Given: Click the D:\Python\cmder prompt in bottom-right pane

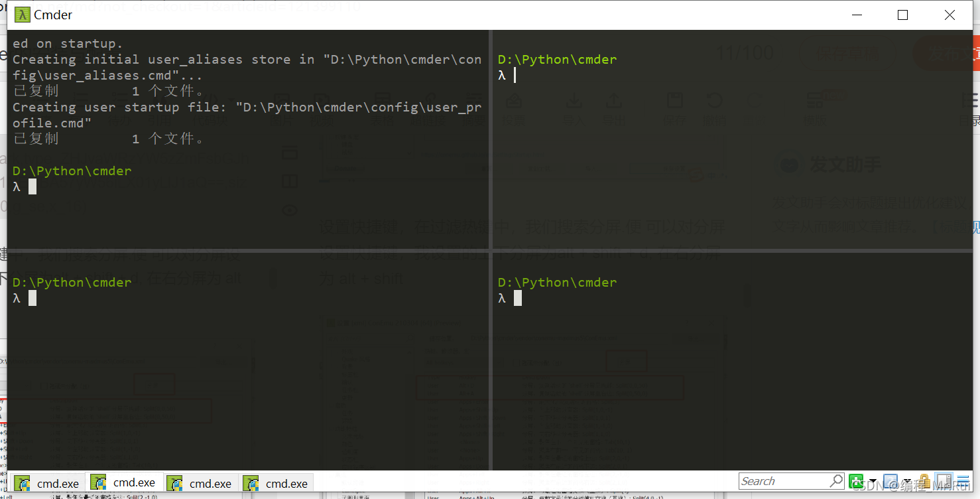Looking at the screenshot, I should point(557,282).
